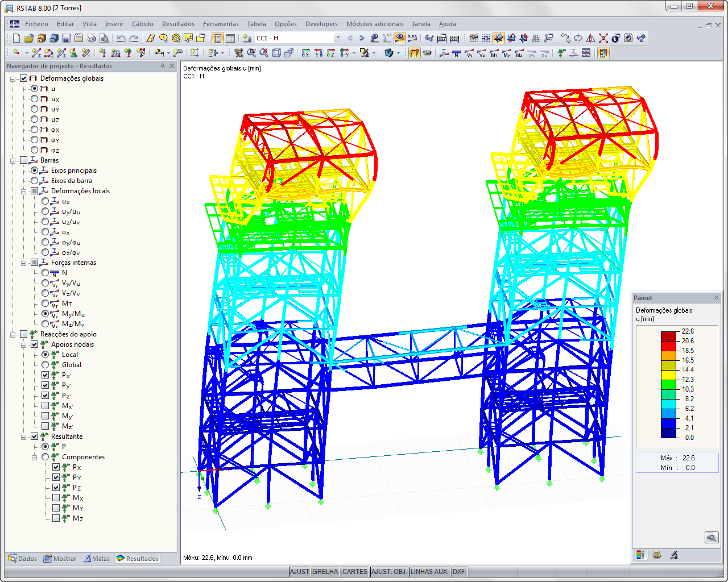Click the magnifier details button in Painel

point(712,537)
